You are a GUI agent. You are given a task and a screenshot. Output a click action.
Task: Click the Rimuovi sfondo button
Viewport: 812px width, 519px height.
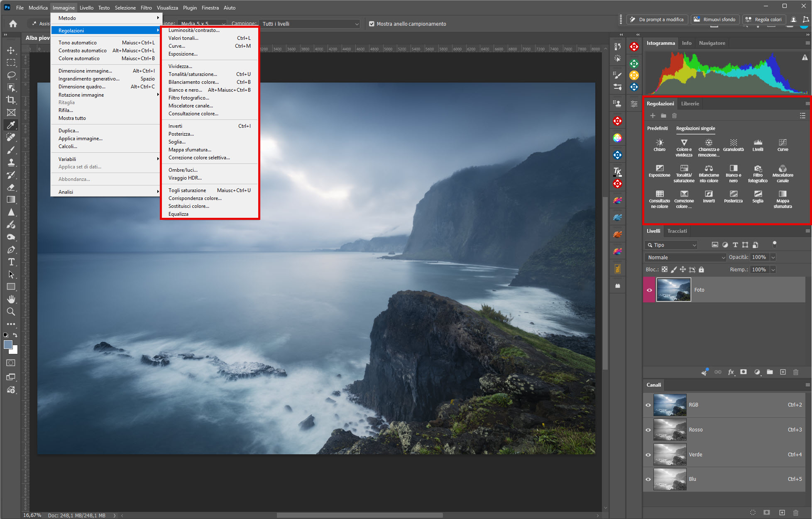pyautogui.click(x=715, y=19)
